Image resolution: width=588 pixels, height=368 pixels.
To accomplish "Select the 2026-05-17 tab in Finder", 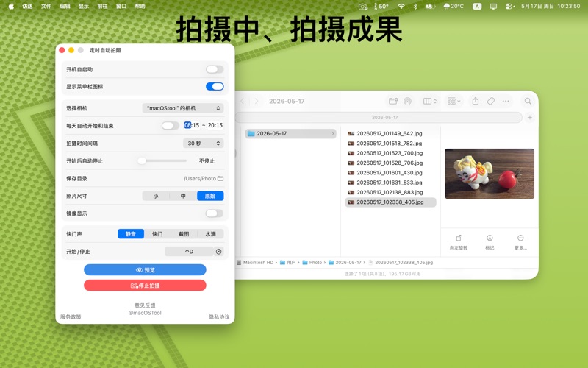I will pyautogui.click(x=379, y=118).
